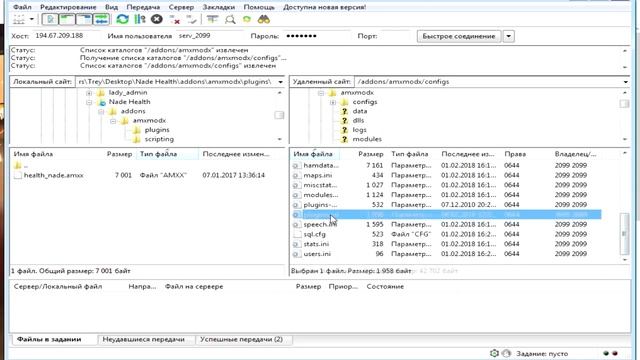
Task: Open the Site Manager icon
Action: (18, 19)
